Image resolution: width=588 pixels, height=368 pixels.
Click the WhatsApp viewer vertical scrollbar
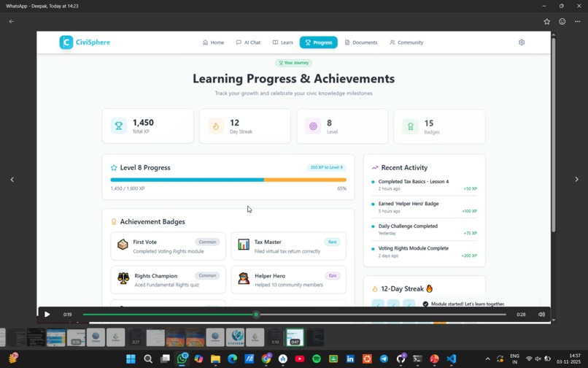click(x=554, y=135)
